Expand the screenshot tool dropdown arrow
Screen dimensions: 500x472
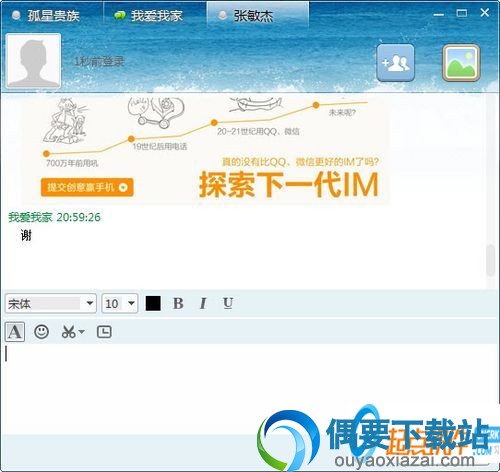82,332
